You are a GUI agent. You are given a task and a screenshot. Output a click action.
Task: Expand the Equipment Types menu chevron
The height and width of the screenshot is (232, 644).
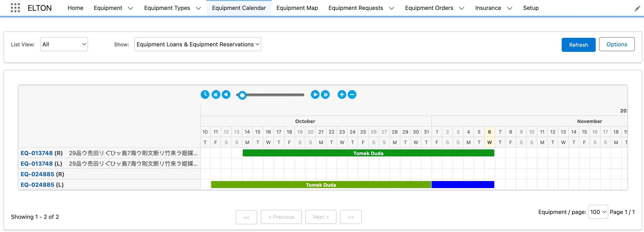pos(198,8)
